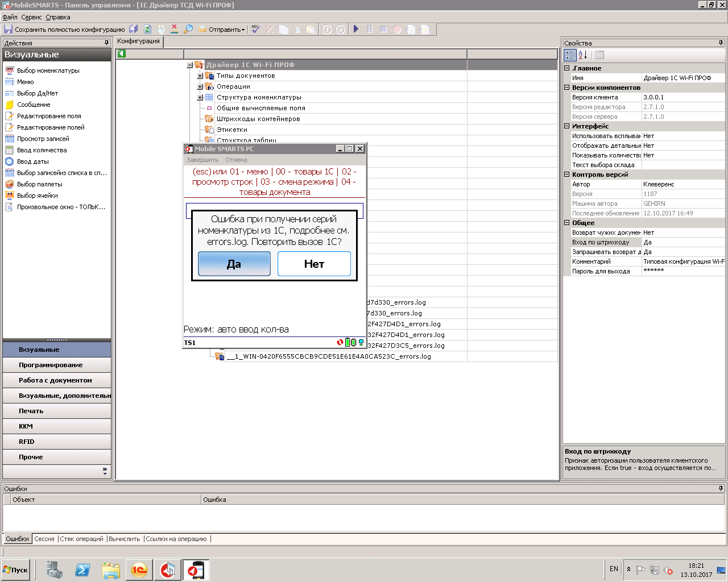Collapse the Интерфейс properties section
Image resolution: width=728 pixels, height=582 pixels.
pos(567,126)
